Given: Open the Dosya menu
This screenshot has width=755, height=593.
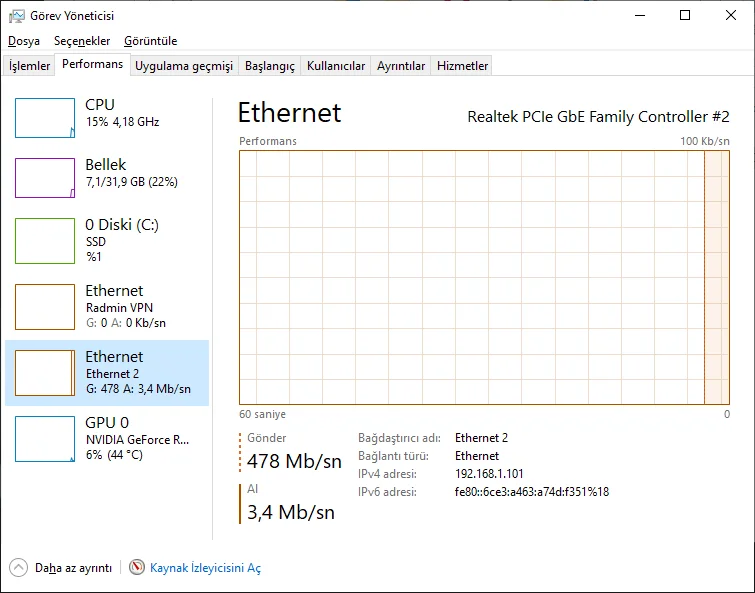Looking at the screenshot, I should (x=24, y=41).
